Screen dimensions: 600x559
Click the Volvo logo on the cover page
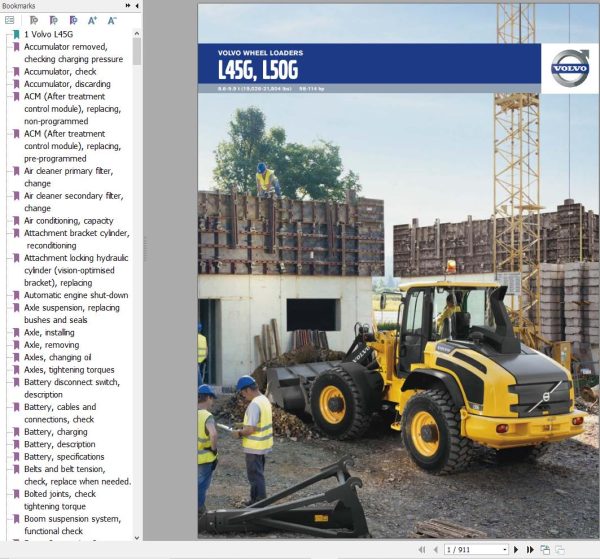[570, 68]
